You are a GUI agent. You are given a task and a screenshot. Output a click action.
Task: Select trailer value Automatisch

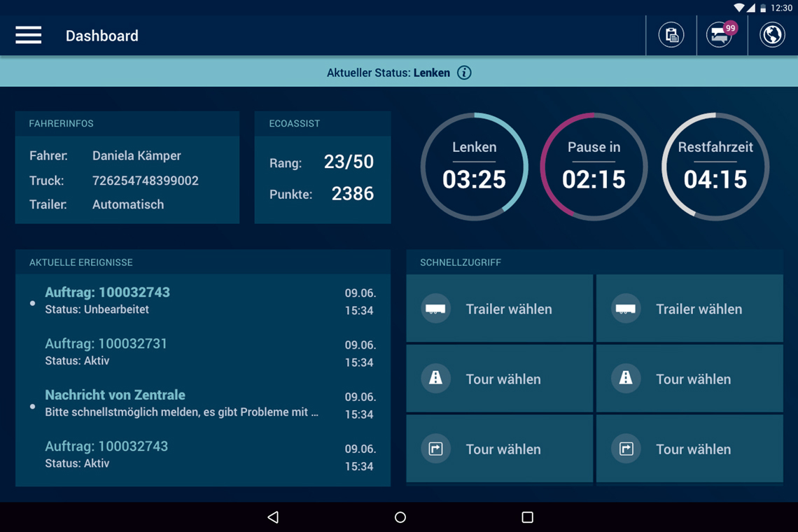[128, 204]
